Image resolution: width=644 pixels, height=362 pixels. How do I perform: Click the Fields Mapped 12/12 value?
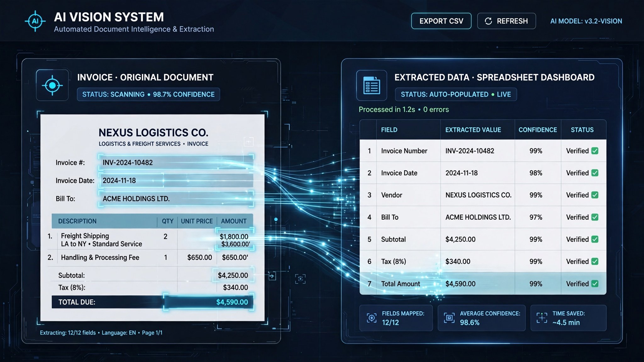pos(390,322)
